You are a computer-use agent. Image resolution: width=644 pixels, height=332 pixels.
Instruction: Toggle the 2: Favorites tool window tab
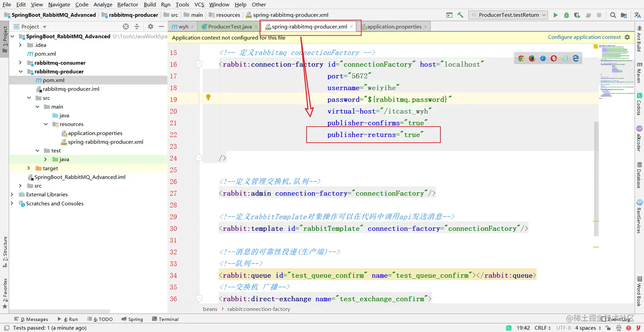pos(5,294)
